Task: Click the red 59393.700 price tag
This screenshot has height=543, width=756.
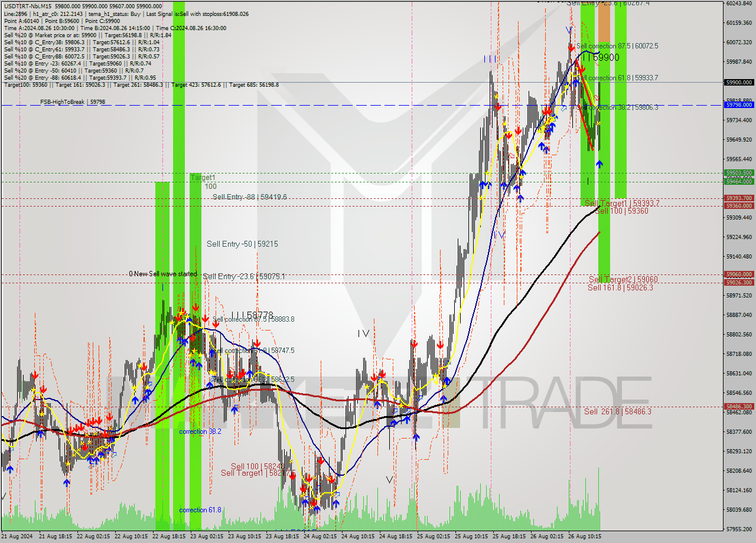Action: point(738,198)
